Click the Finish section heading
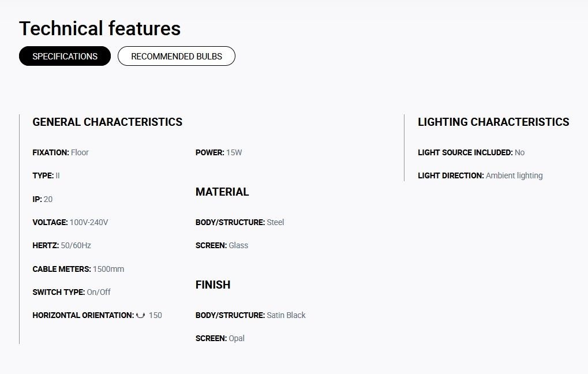588x374 pixels. tap(212, 285)
